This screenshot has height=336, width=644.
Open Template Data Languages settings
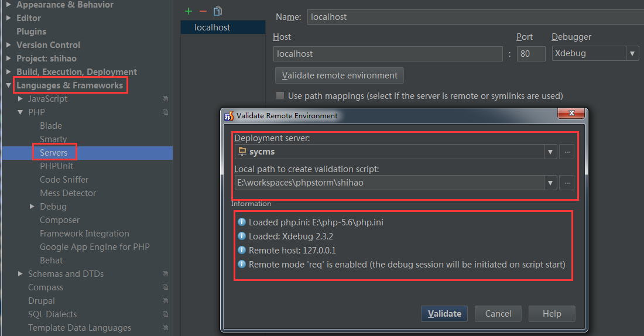click(x=79, y=328)
